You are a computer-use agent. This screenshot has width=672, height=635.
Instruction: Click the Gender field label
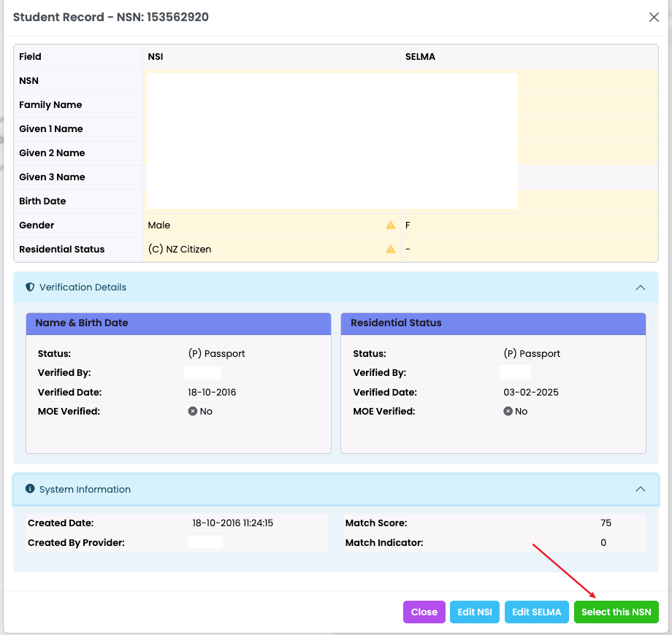click(37, 226)
